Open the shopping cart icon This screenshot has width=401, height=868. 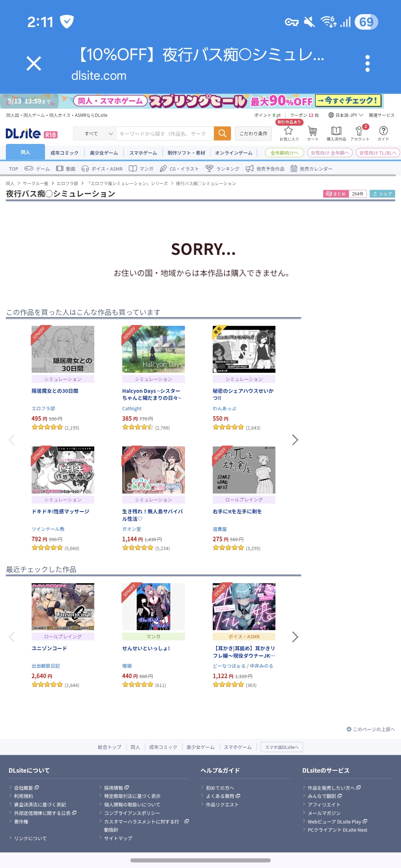(313, 133)
